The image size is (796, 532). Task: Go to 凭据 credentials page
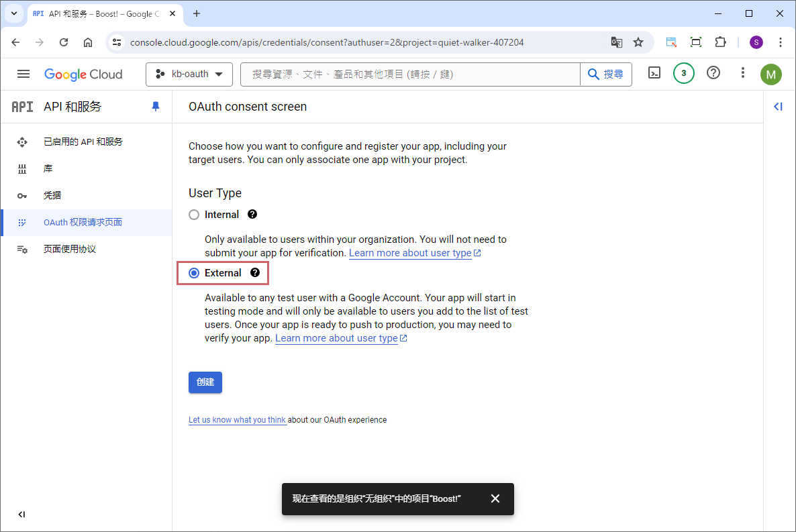click(52, 195)
